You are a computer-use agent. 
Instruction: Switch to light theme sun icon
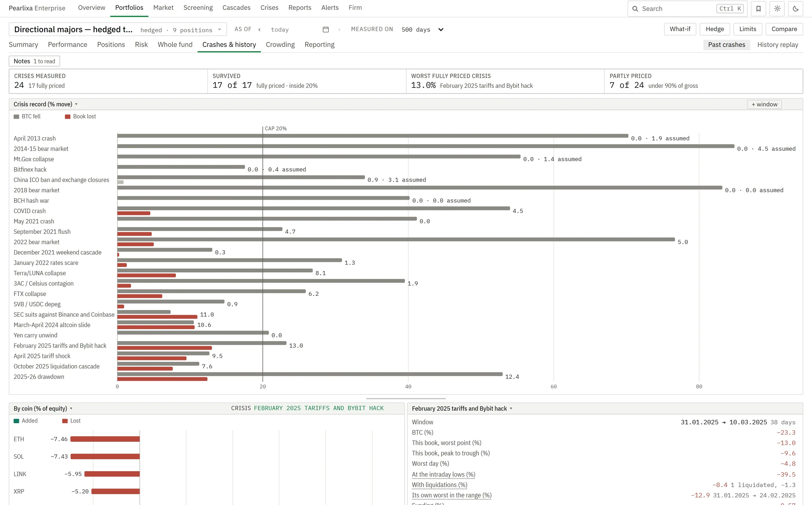(777, 9)
